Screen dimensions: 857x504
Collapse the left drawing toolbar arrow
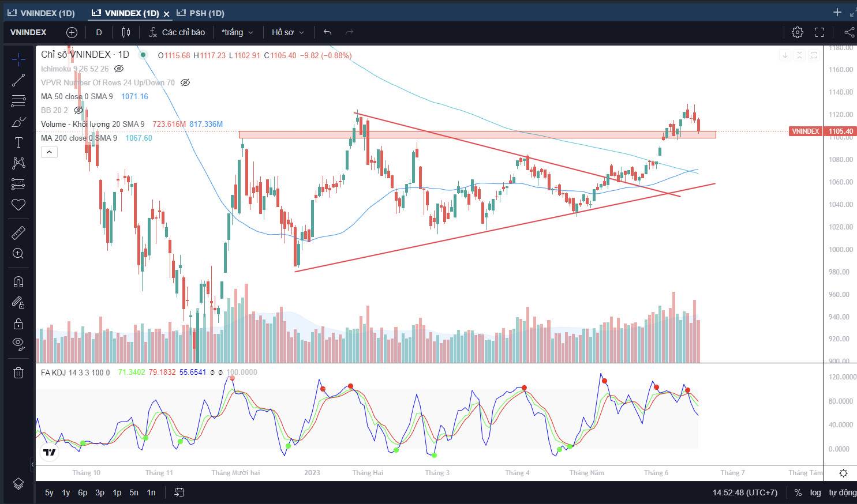point(32,464)
